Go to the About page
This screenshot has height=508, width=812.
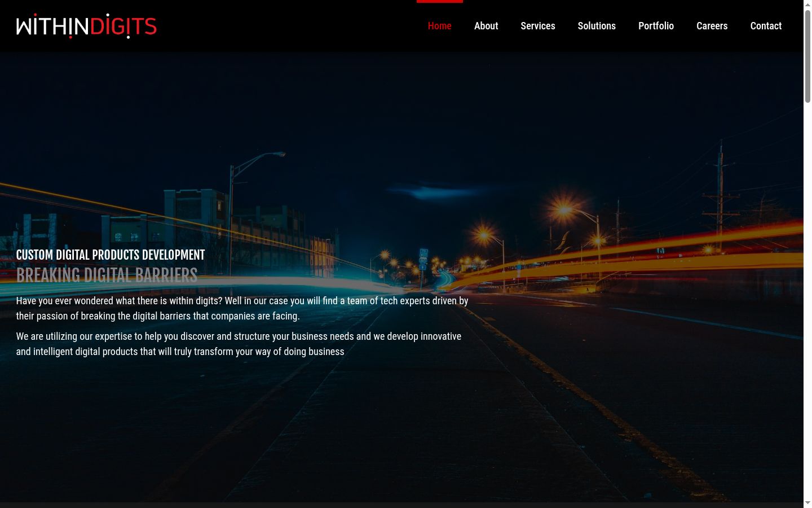point(486,26)
